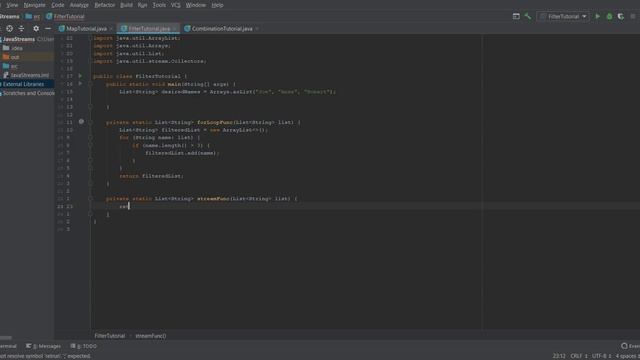
Task: Open the Event Log in status bar
Action: click(630, 346)
